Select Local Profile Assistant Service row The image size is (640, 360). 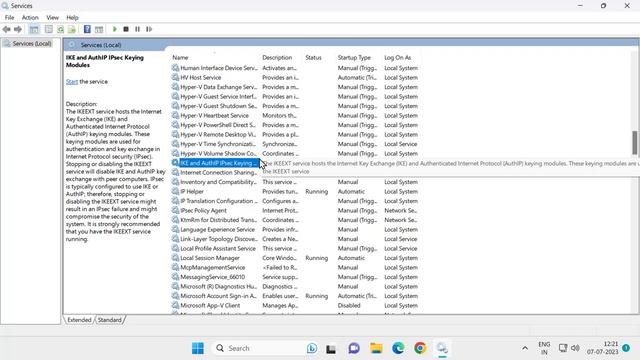[x=296, y=249]
